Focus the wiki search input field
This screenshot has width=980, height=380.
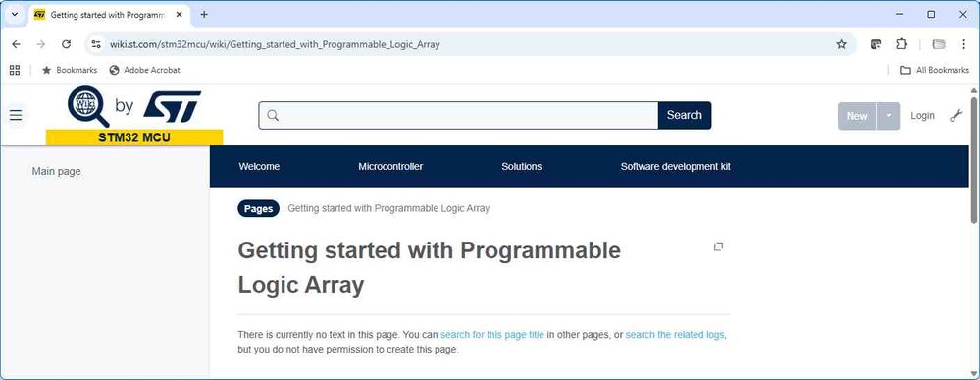(458, 115)
